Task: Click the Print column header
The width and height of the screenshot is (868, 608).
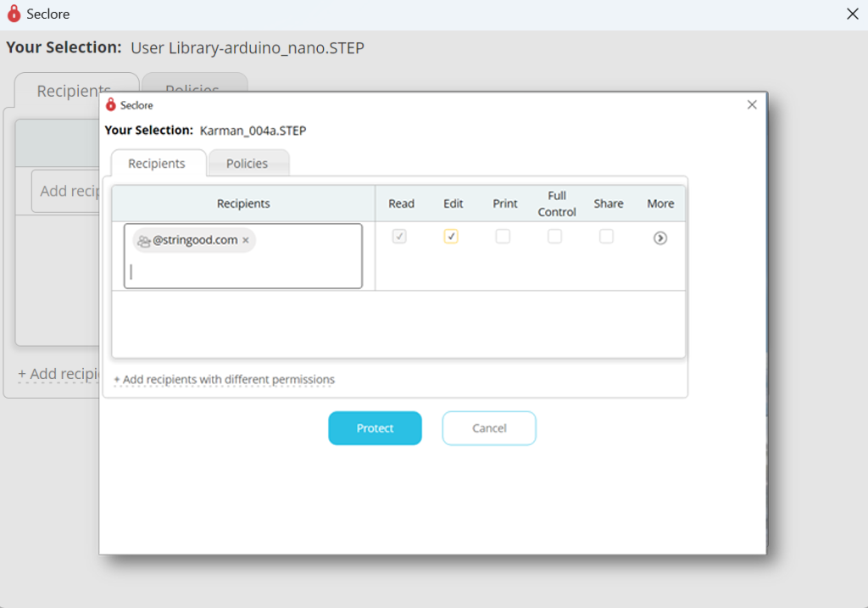Action: 505,204
